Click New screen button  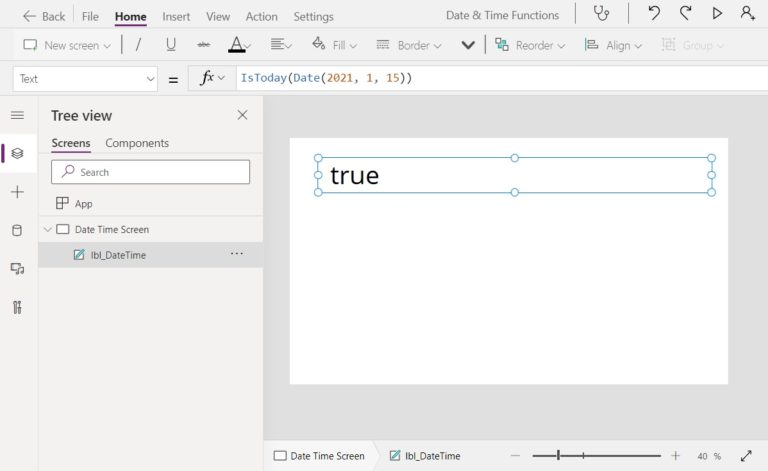pos(67,45)
